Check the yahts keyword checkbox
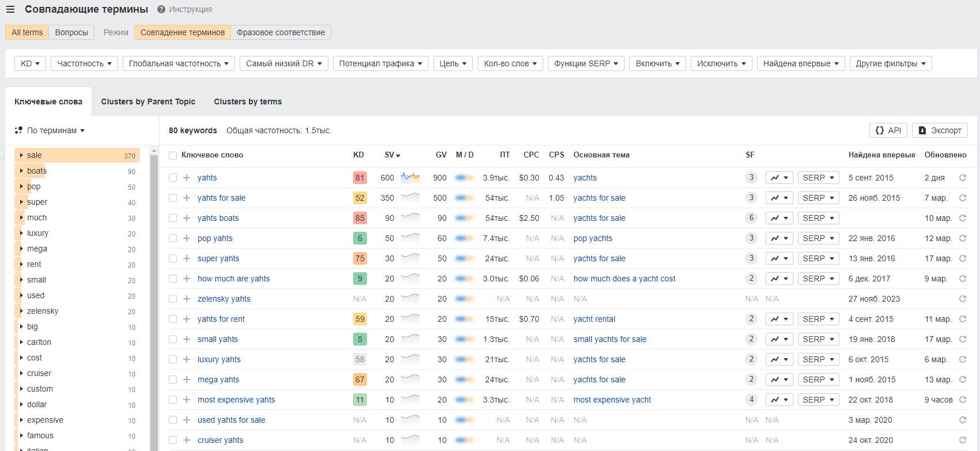Image resolution: width=980 pixels, height=451 pixels. [173, 178]
